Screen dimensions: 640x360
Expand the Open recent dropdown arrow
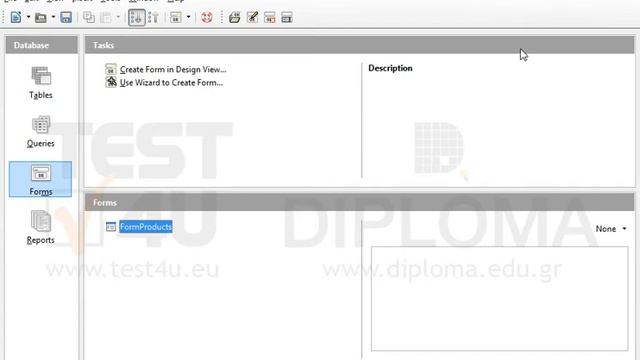coord(53,17)
